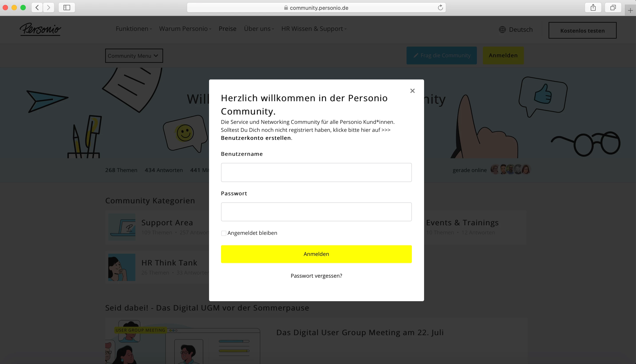Image resolution: width=636 pixels, height=364 pixels.
Task: Click the lock icon in address bar
Action: pos(286,8)
